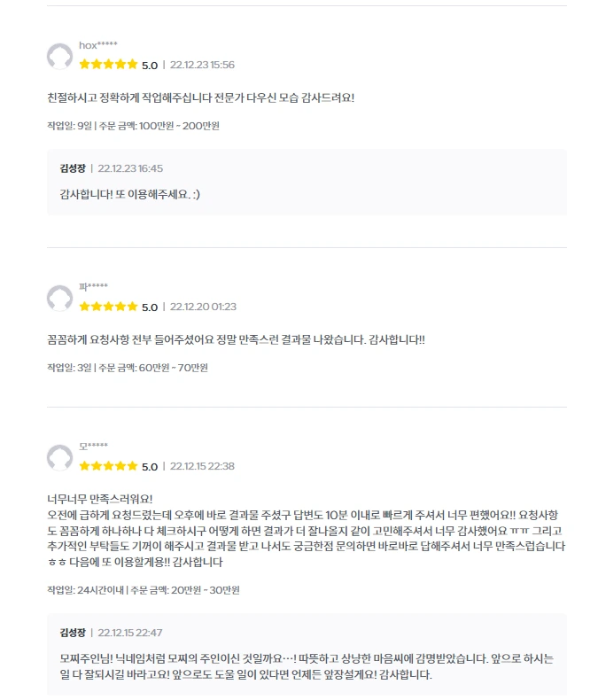Select the username 모*****

coord(93,446)
